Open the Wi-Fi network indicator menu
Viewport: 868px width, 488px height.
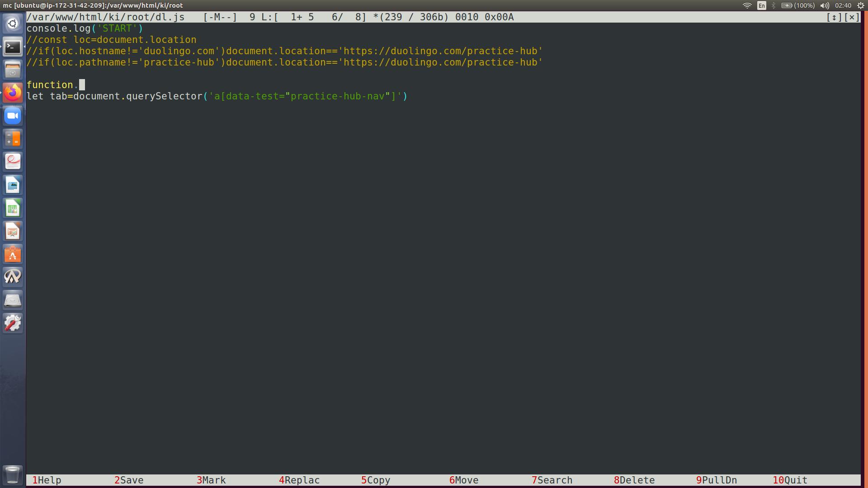pyautogui.click(x=747, y=5)
